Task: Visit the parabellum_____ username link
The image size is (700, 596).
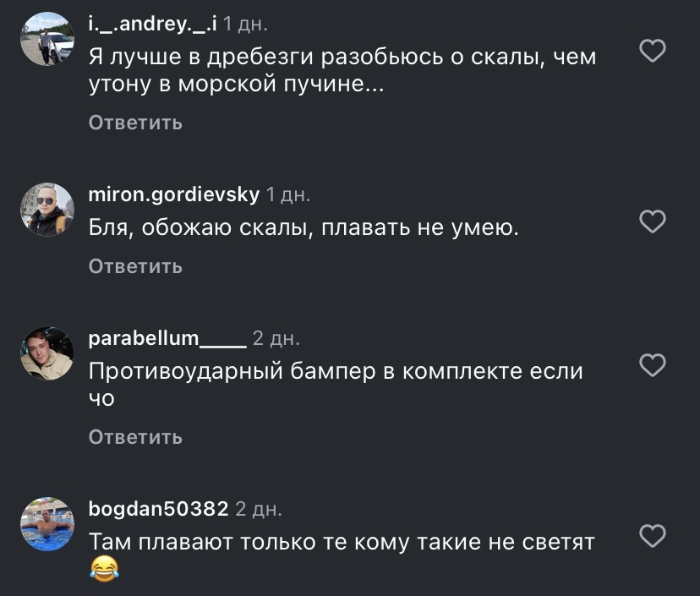Action: 167,338
